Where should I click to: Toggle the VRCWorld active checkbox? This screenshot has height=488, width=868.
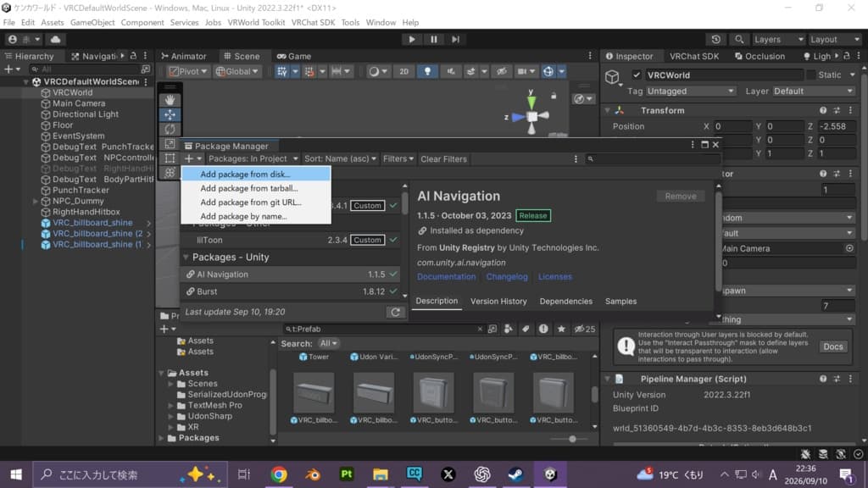[637, 75]
